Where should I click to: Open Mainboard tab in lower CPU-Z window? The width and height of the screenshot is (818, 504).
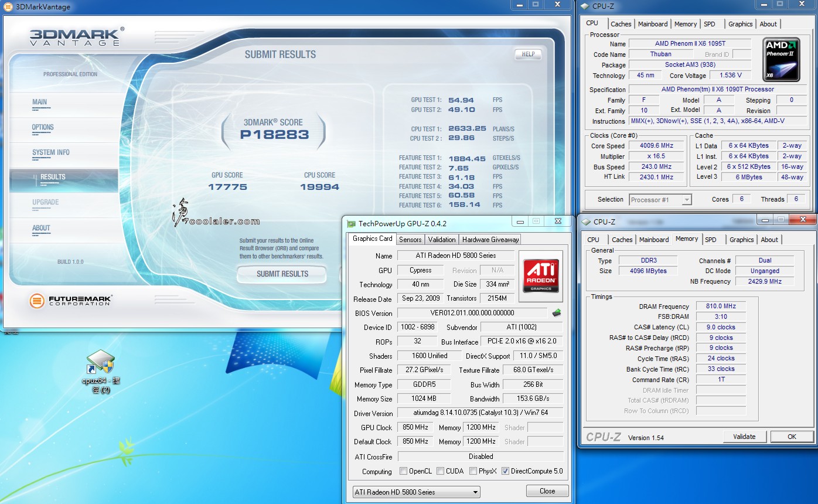[x=654, y=240]
